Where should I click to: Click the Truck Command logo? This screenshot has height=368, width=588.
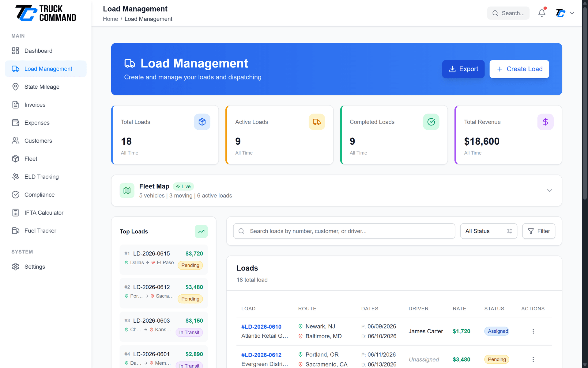[x=46, y=13]
